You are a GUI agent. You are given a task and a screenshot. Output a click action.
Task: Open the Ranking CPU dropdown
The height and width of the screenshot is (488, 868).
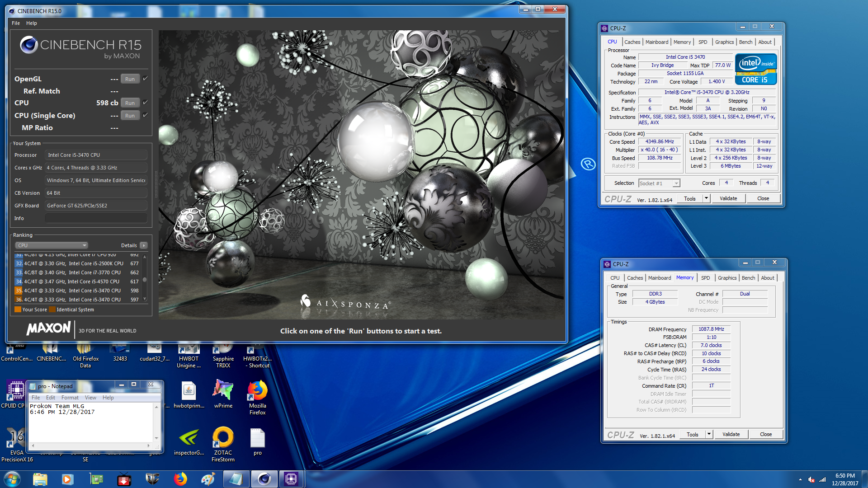click(52, 245)
